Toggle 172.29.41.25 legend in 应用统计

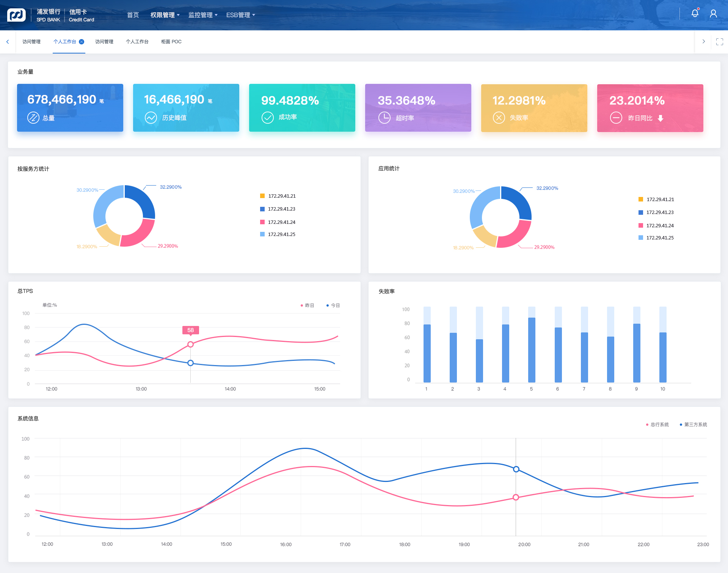click(656, 238)
